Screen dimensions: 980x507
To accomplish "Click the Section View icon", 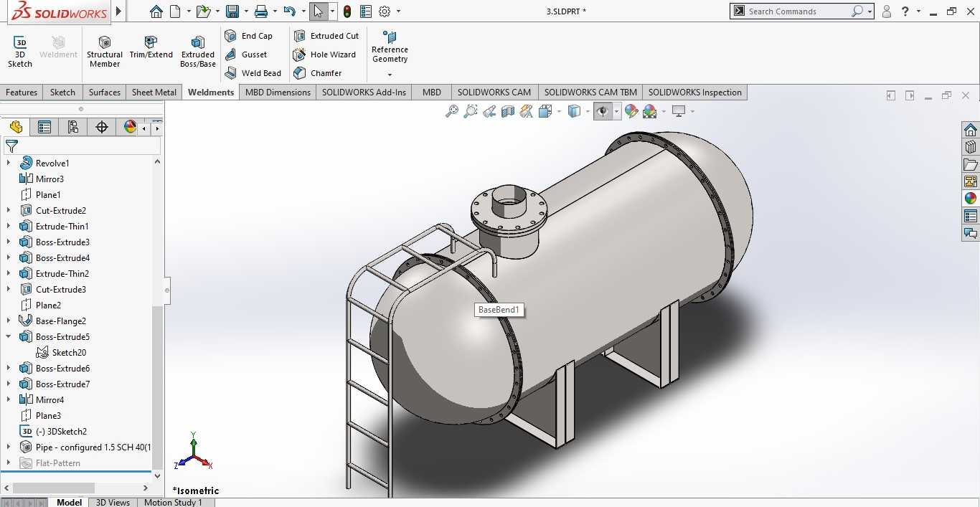I will point(508,111).
